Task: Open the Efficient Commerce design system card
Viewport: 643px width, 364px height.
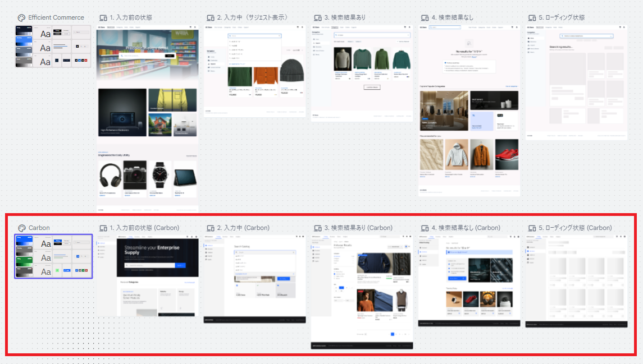Action: point(53,46)
